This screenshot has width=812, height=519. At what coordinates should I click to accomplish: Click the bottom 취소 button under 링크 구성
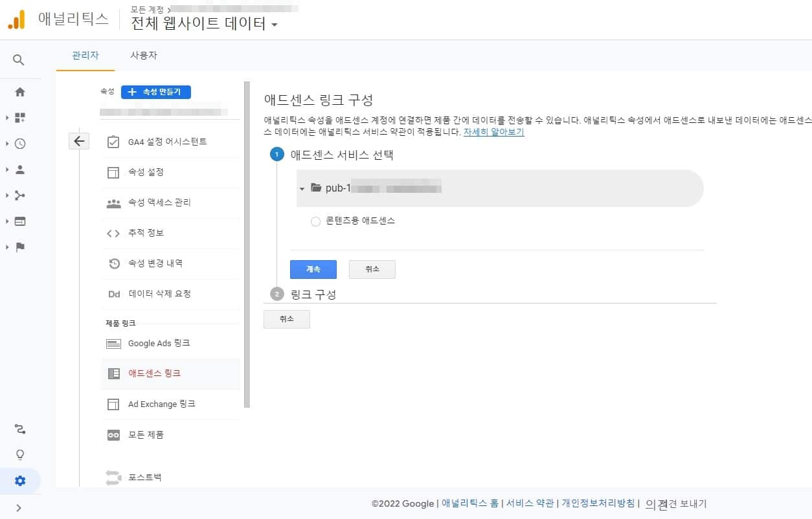(x=287, y=319)
